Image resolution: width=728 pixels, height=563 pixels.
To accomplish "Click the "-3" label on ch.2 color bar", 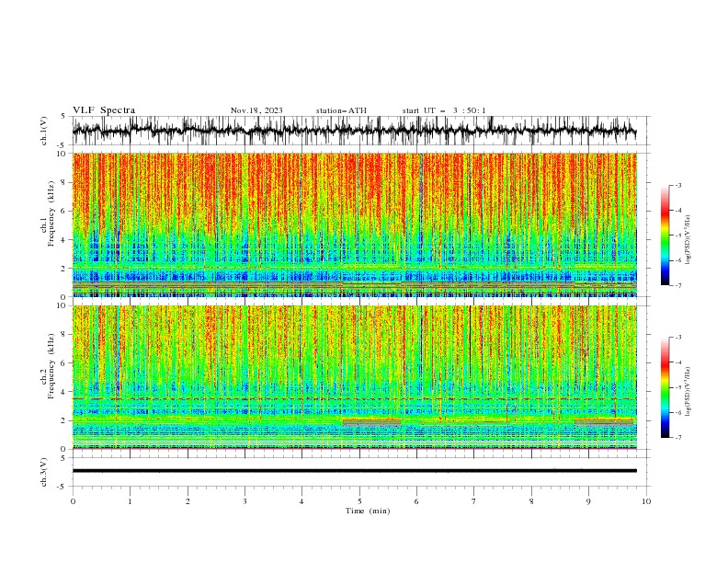I will pyautogui.click(x=677, y=338).
